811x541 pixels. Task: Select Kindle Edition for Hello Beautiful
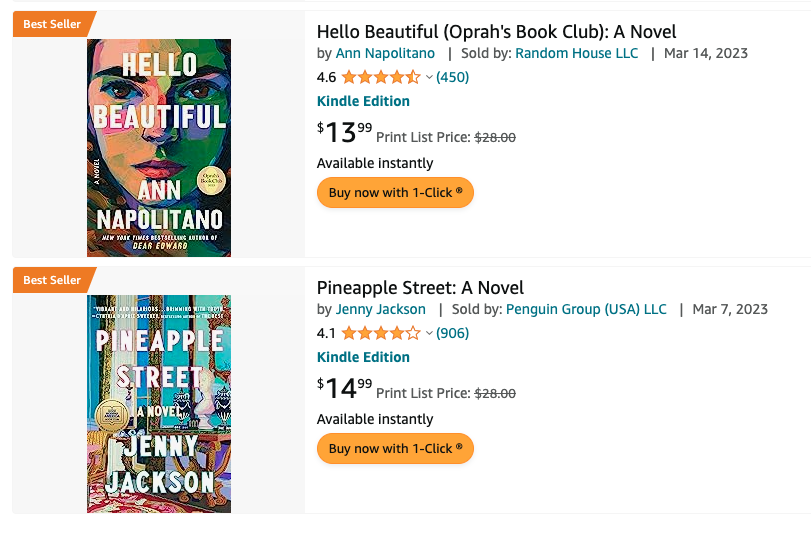[363, 101]
